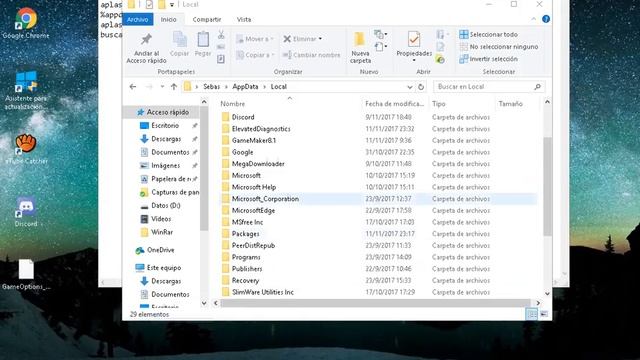Image resolution: width=640 pixels, height=360 pixels.
Task: Select the SlimWare Utilities Inc folder
Action: [262, 292]
